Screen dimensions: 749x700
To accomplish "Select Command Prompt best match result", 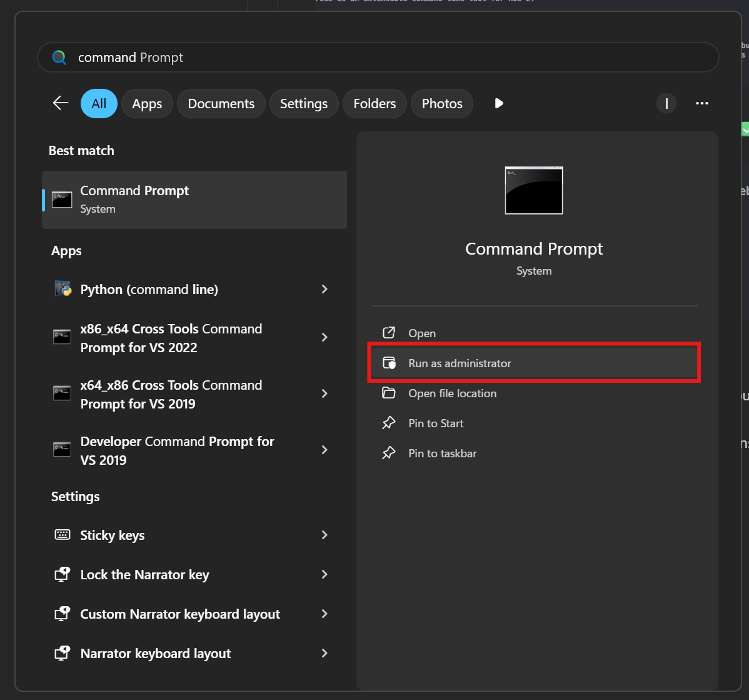I will pyautogui.click(x=194, y=200).
